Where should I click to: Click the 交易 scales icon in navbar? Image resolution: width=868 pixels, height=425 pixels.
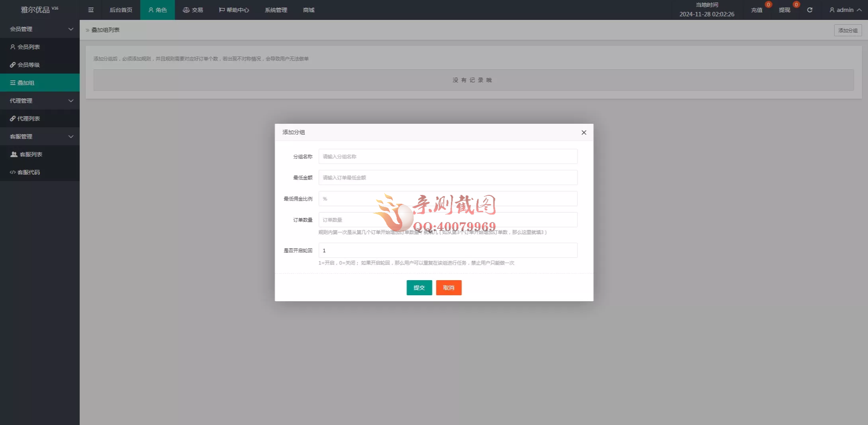click(x=186, y=10)
